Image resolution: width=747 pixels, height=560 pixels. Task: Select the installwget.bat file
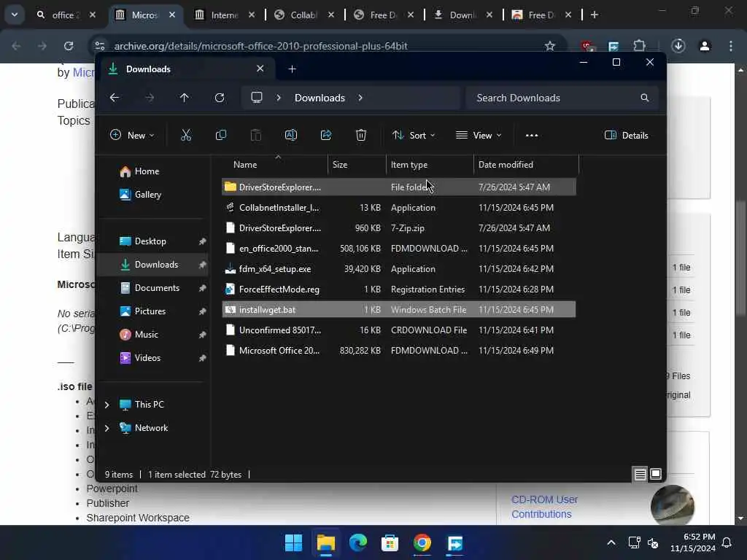[399, 309]
